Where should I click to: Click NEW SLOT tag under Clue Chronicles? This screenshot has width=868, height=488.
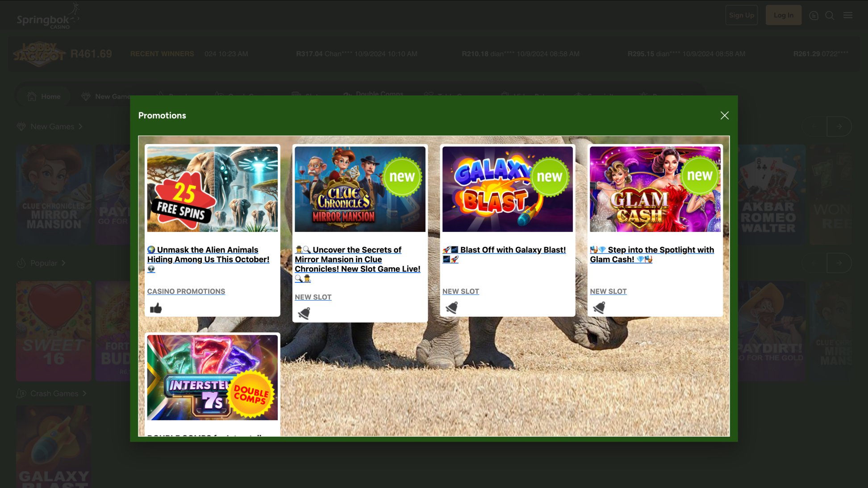pyautogui.click(x=313, y=297)
